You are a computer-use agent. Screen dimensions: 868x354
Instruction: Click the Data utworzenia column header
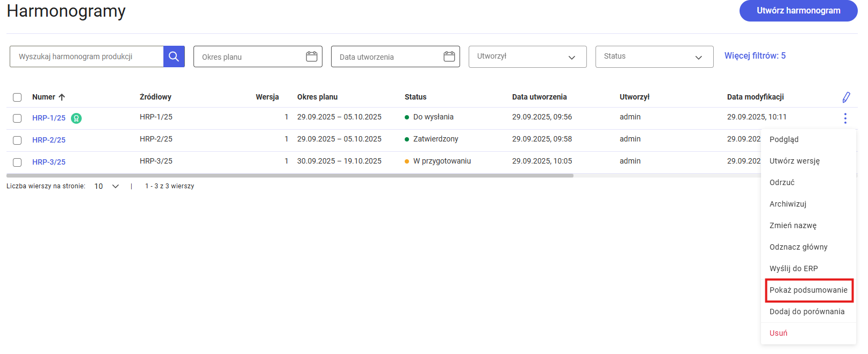(539, 97)
